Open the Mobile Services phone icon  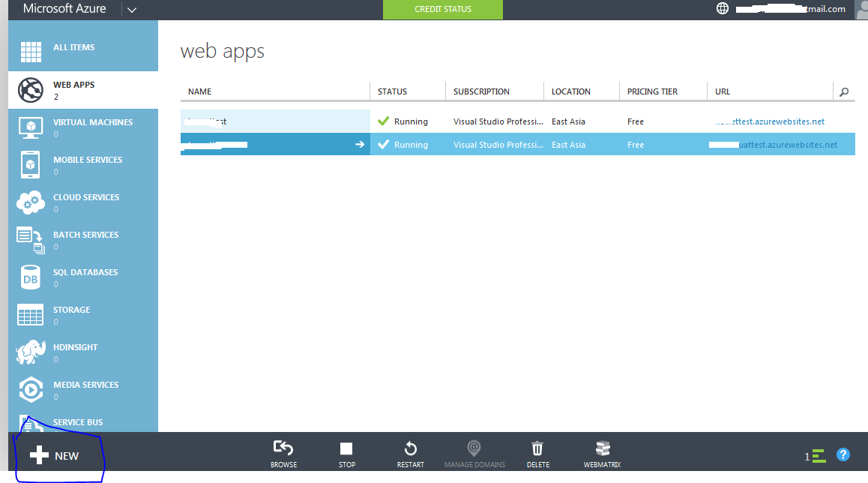pyautogui.click(x=31, y=165)
